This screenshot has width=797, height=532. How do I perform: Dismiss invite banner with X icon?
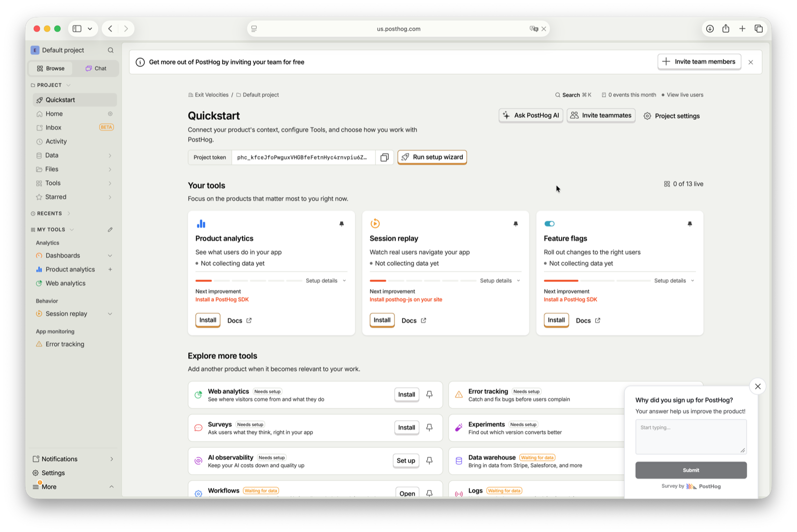(751, 62)
